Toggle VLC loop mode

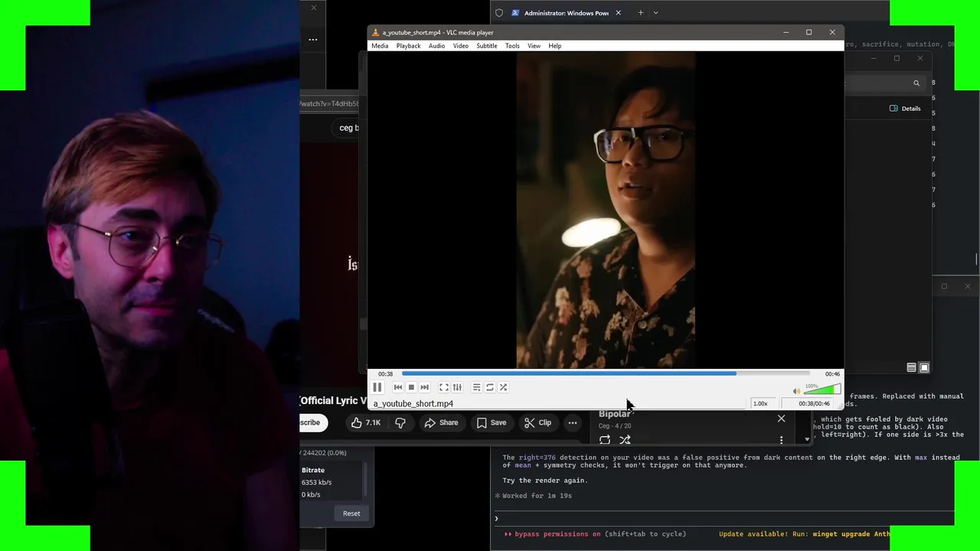pos(490,387)
